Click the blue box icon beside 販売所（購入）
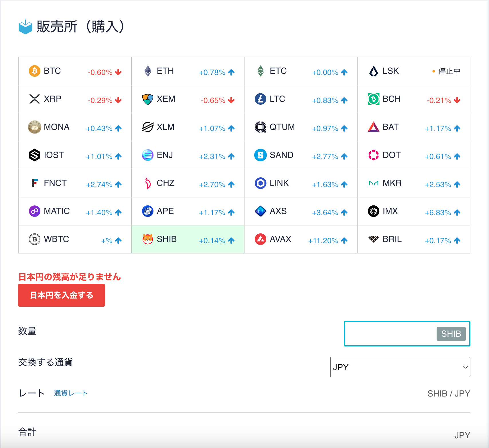The image size is (489, 448). 25,27
